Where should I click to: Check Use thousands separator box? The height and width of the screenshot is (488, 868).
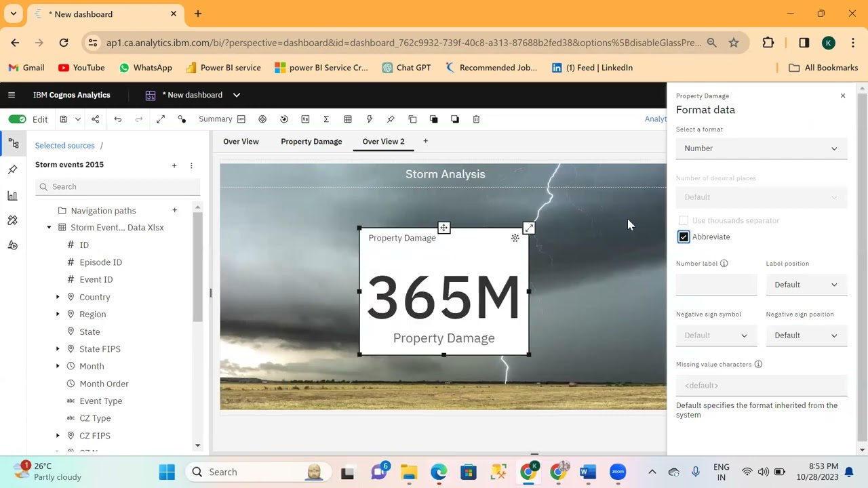(x=684, y=220)
